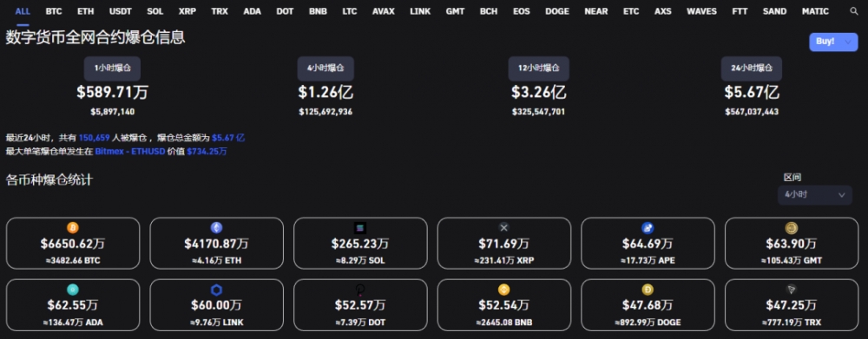The width and height of the screenshot is (868, 339).
Task: Click the Ethereum coin icon
Action: pyautogui.click(x=216, y=228)
